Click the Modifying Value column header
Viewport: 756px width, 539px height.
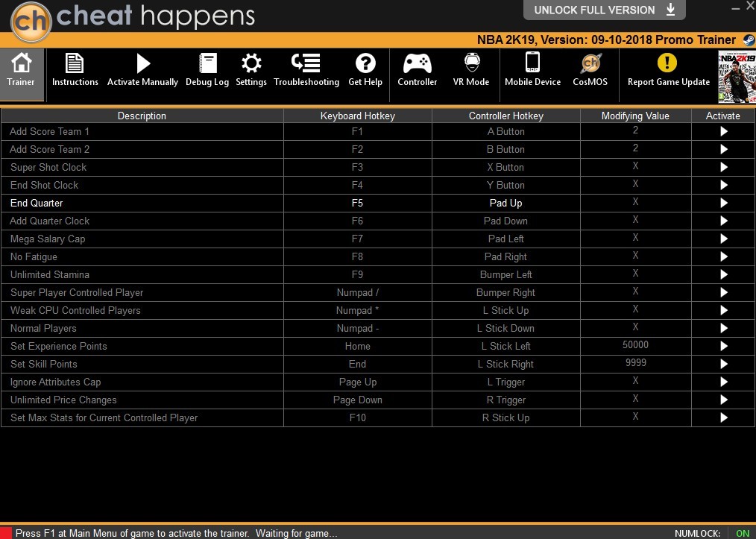click(x=635, y=116)
